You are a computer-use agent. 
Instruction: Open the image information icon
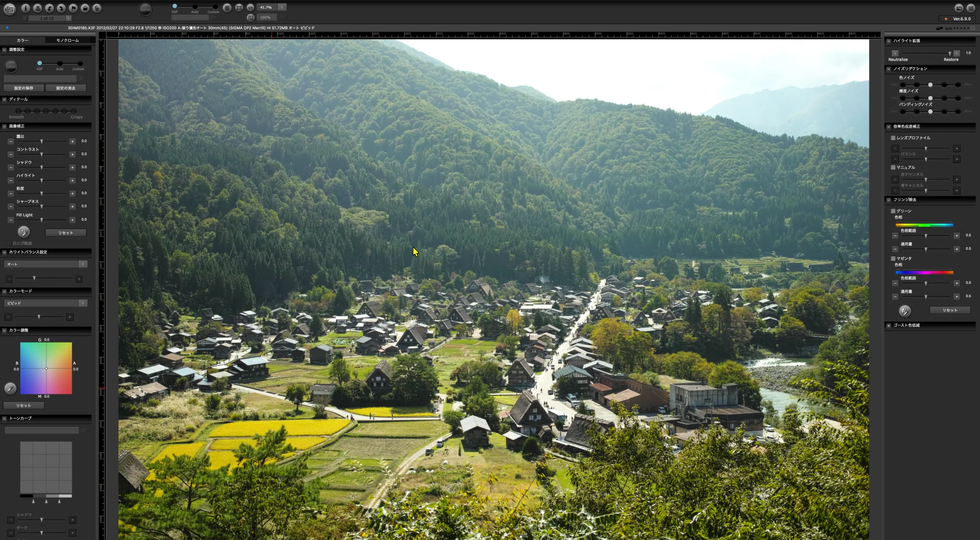click(26, 8)
